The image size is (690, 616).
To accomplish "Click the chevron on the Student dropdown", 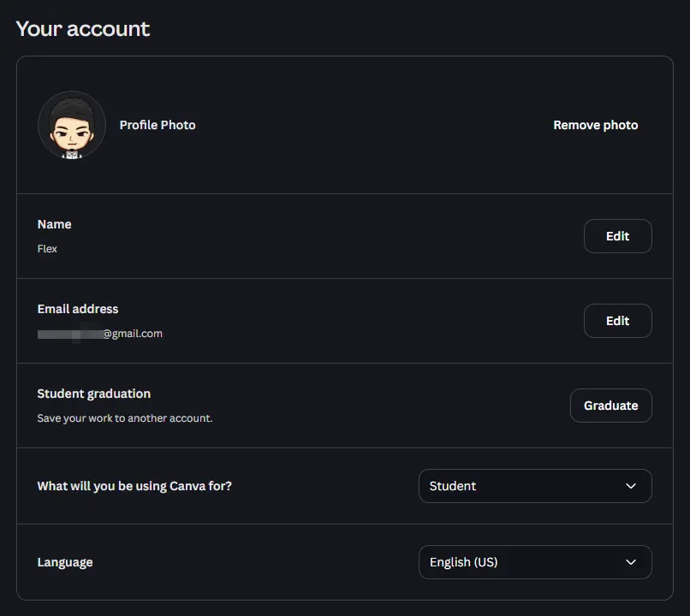I will (631, 486).
